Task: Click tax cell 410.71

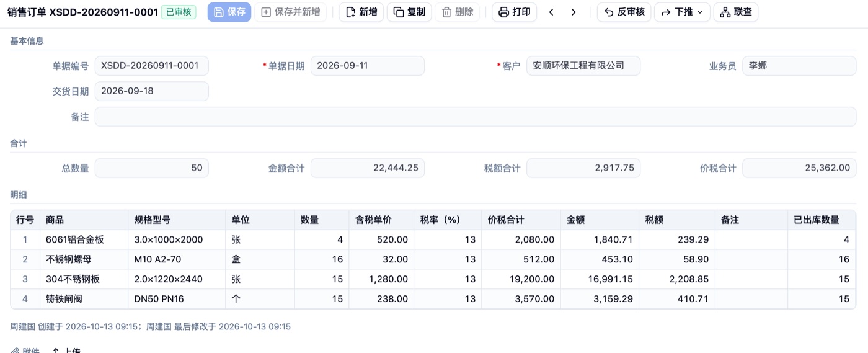Action: (x=677, y=299)
